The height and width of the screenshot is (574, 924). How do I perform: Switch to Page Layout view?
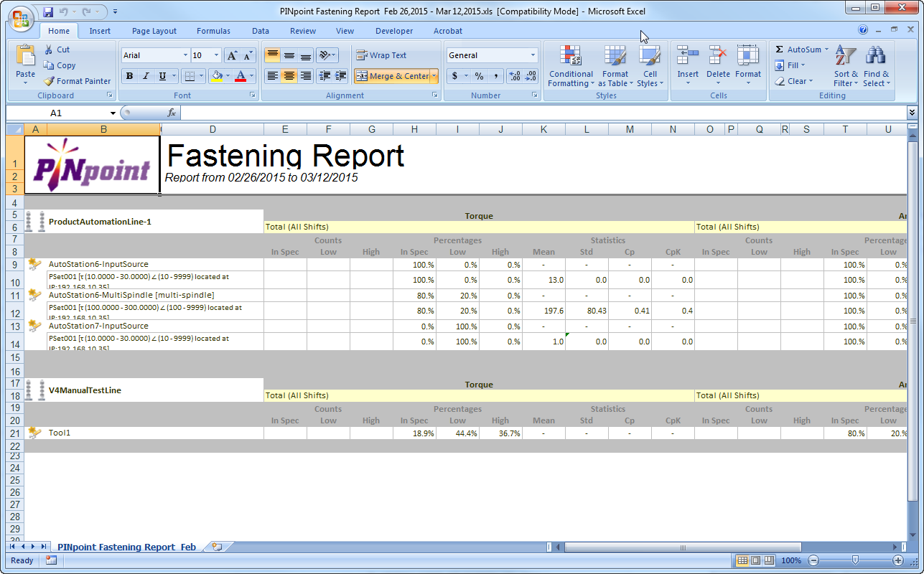click(755, 560)
